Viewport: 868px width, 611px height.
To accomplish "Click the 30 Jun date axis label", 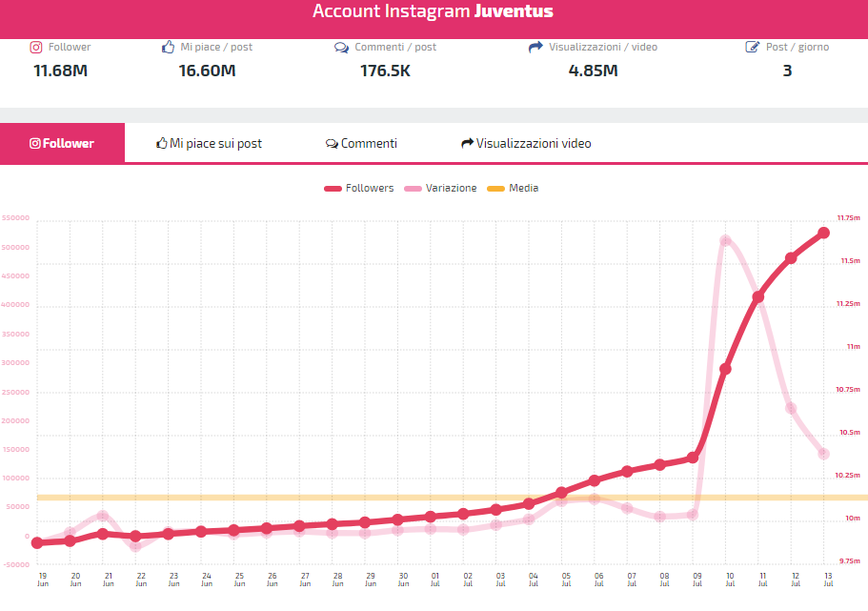I will point(404,580).
